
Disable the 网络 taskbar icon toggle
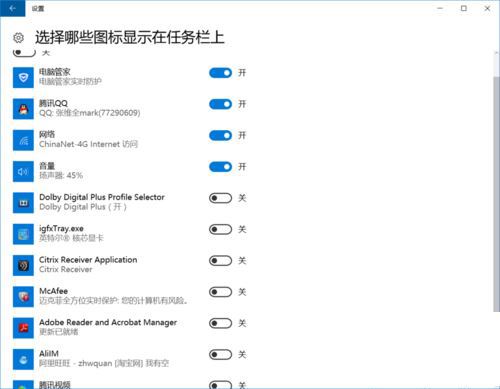[x=220, y=136]
